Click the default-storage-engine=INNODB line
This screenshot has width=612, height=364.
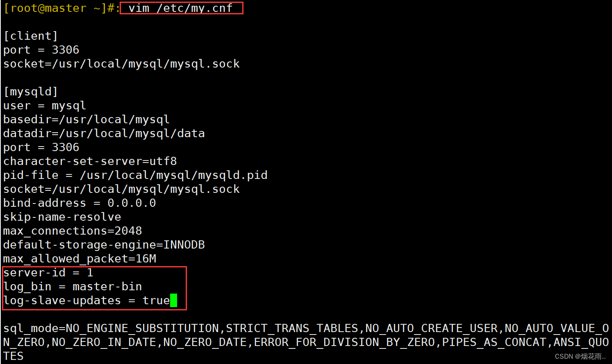(104, 245)
